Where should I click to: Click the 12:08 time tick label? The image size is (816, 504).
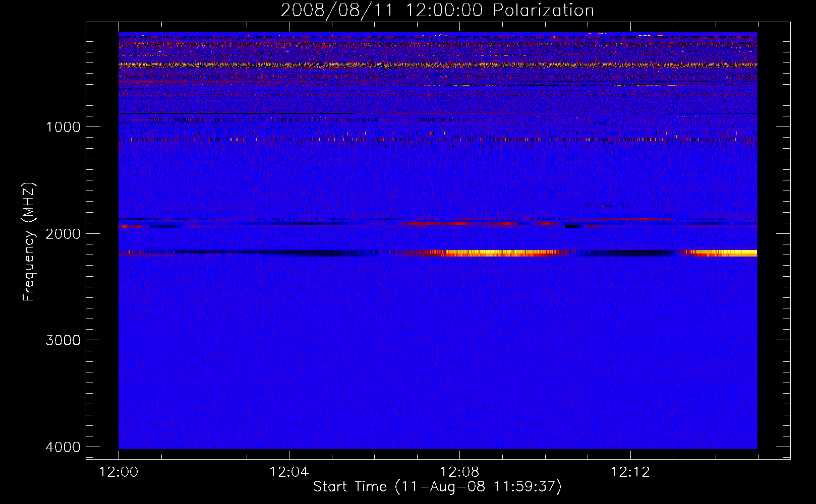459,472
